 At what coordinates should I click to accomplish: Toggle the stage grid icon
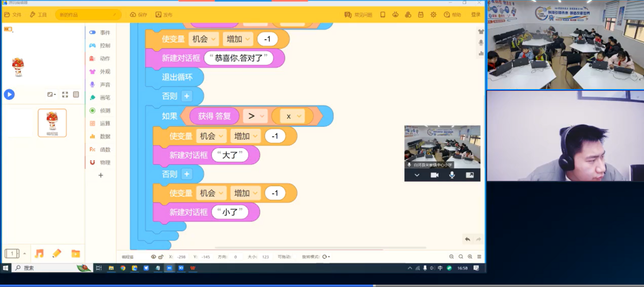76,95
